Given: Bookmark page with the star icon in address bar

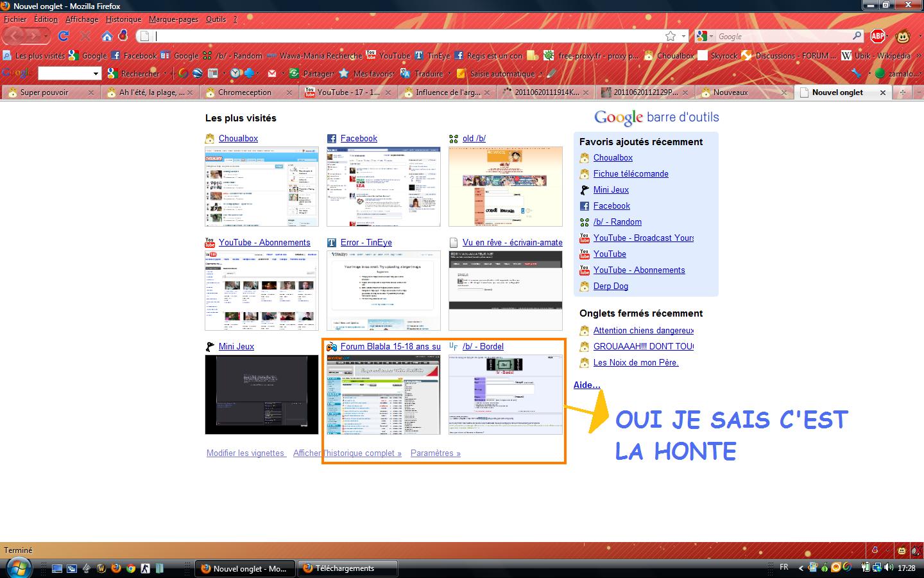Looking at the screenshot, I should (671, 36).
